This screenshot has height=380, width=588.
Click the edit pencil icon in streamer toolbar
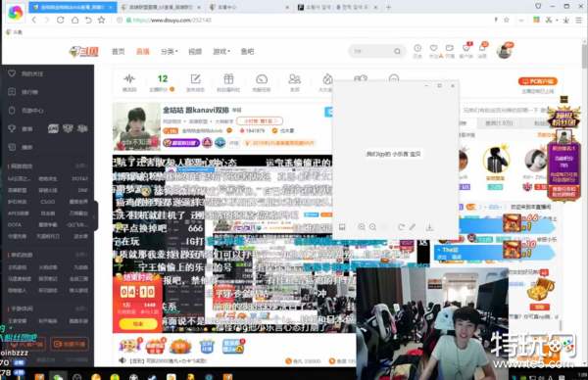195,78
